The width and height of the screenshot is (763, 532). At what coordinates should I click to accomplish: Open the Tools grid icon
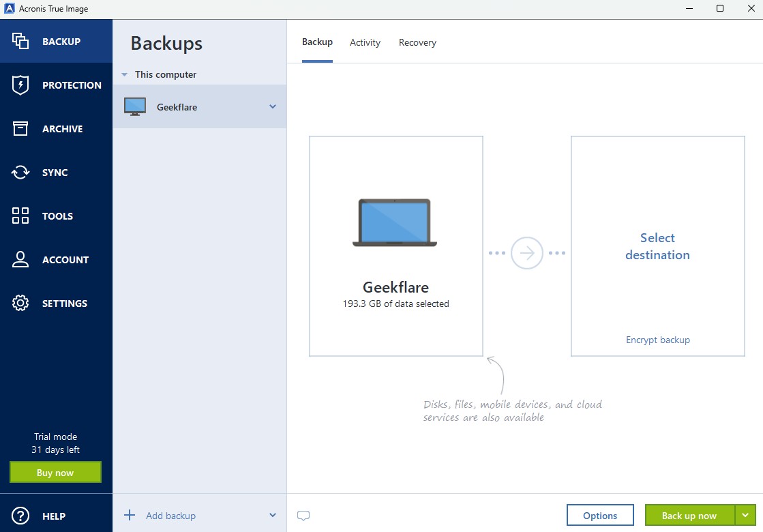(20, 216)
